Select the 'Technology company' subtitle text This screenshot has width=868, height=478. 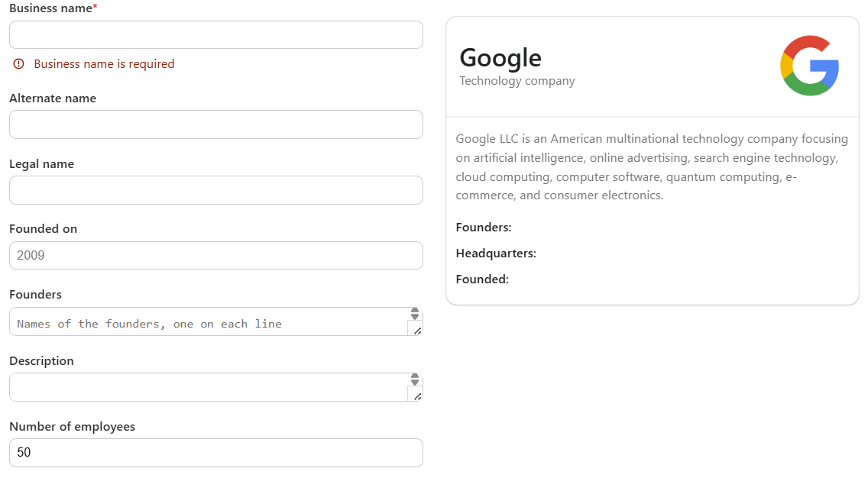tap(517, 80)
